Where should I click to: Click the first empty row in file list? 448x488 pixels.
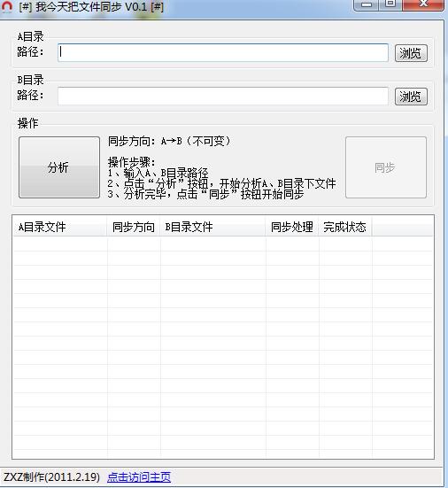(x=223, y=244)
